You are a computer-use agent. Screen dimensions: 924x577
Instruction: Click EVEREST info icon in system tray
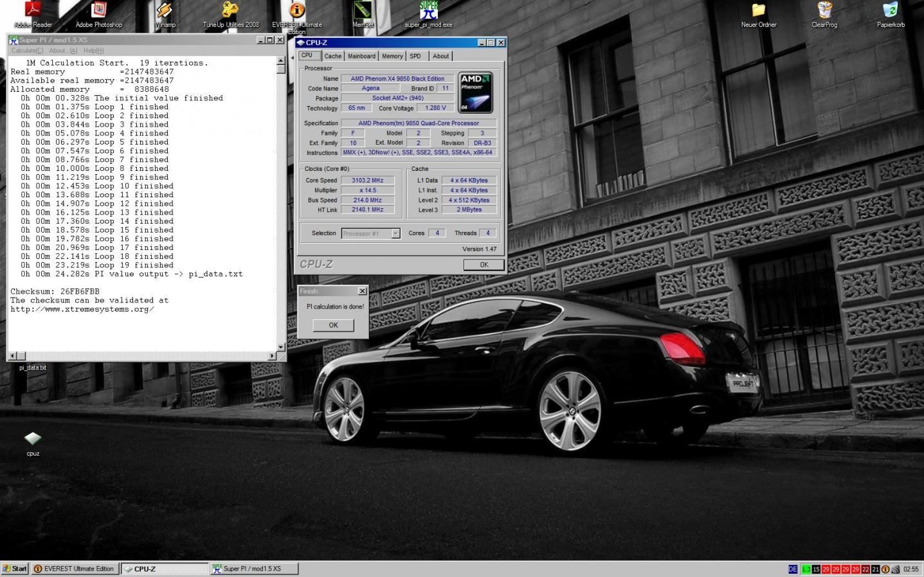(x=885, y=569)
